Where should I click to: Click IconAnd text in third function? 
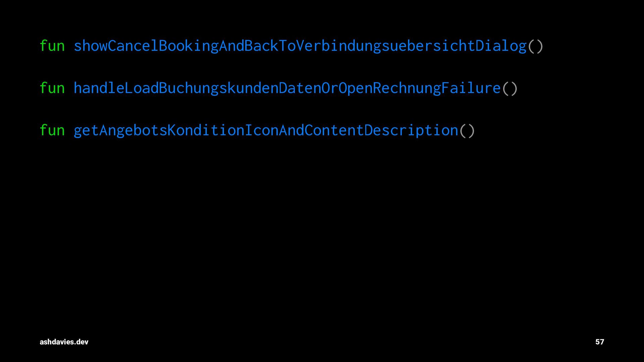275,130
